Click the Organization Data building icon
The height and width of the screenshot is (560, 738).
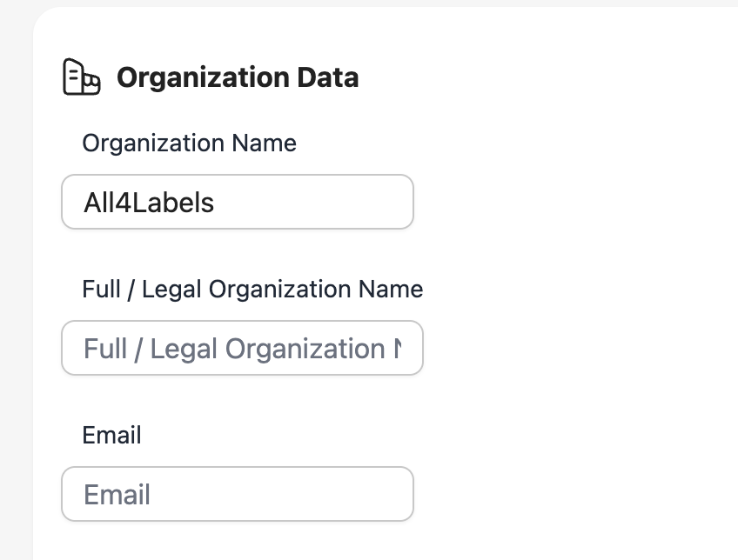click(x=81, y=77)
